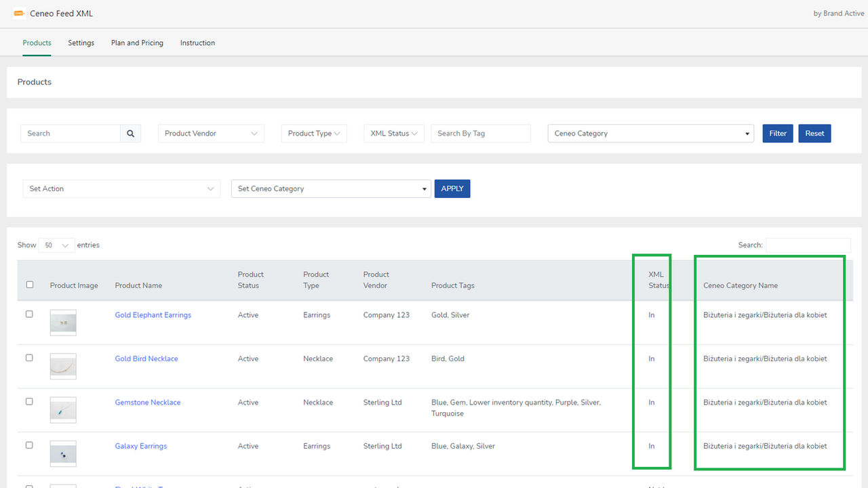Image resolution: width=868 pixels, height=488 pixels.
Task: Switch to the Settings tab
Action: tap(81, 43)
